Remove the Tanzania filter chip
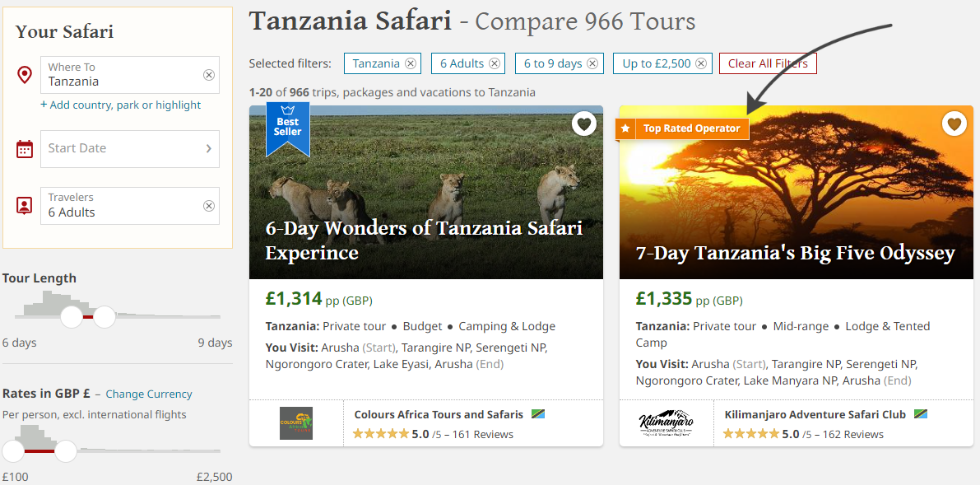 (x=411, y=63)
